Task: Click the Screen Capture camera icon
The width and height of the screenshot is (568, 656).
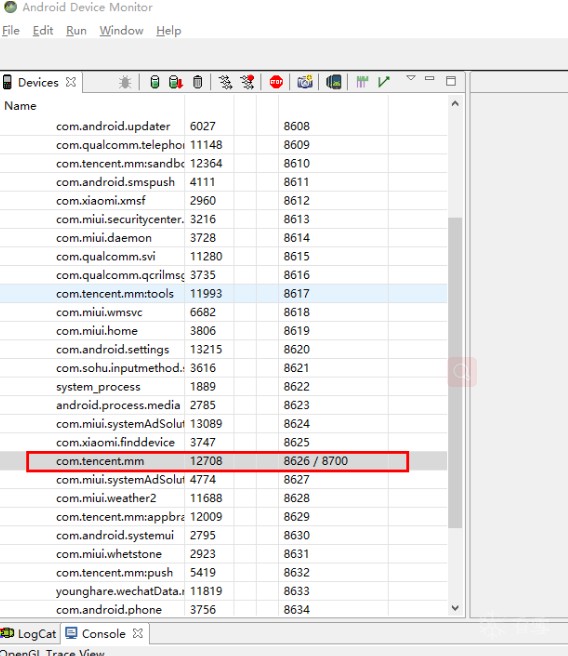Action: pos(305,82)
